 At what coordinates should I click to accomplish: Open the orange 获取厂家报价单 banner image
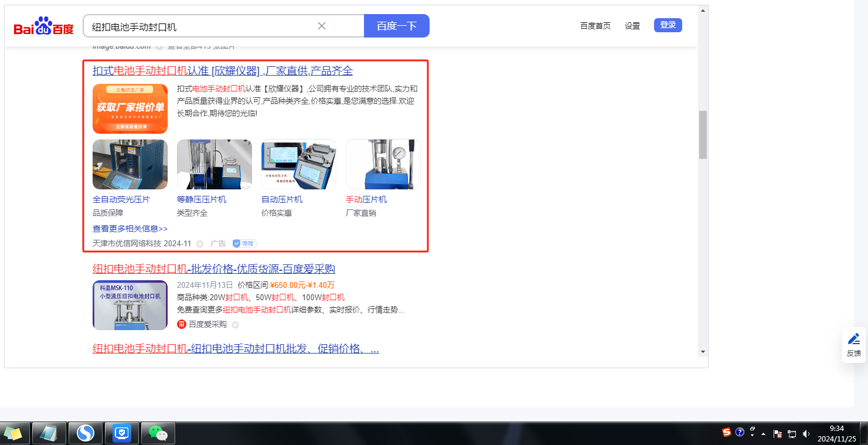(x=130, y=109)
